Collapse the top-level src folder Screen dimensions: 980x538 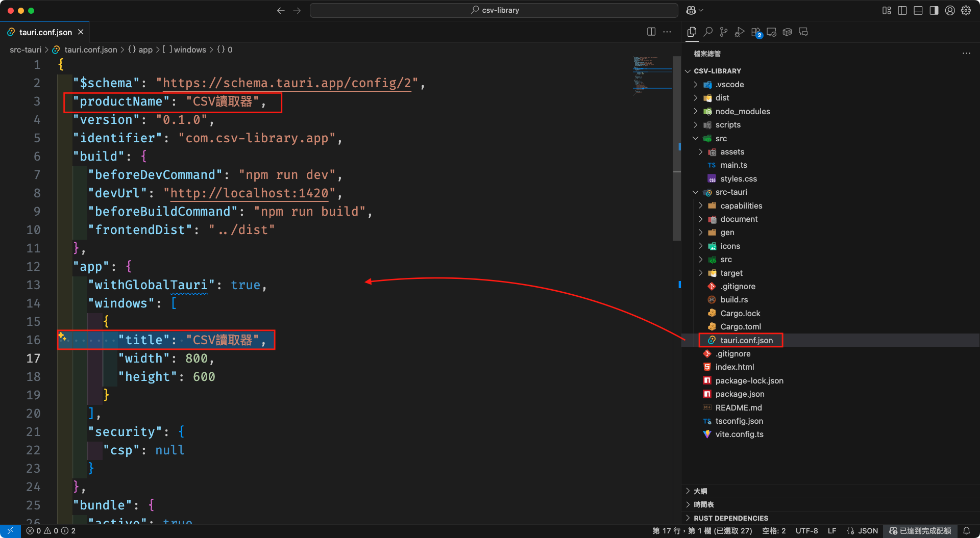pos(721,138)
